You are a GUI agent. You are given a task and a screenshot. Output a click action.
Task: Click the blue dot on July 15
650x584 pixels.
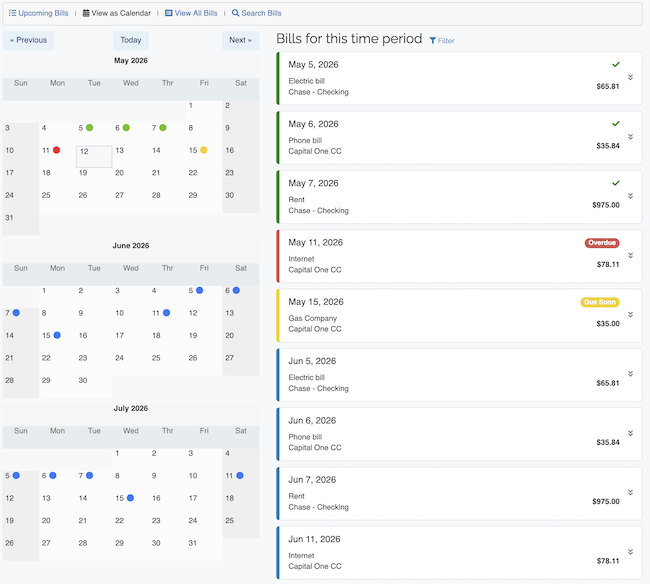[130, 498]
